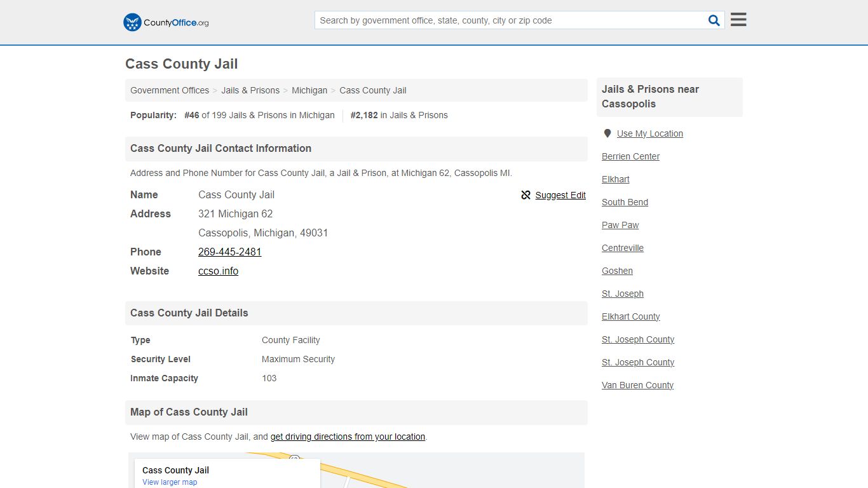The width and height of the screenshot is (868, 488).
Task: Click the CountyOffice.org eagle logo
Action: [x=132, y=22]
